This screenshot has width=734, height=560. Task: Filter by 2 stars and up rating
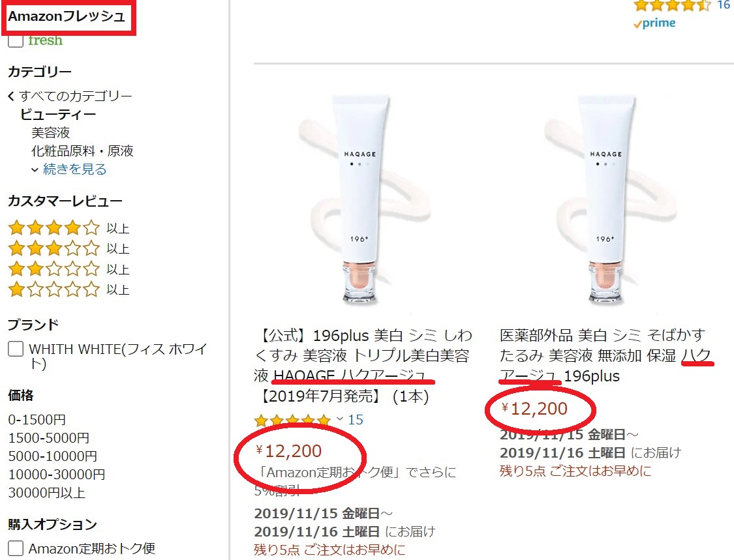[69, 269]
